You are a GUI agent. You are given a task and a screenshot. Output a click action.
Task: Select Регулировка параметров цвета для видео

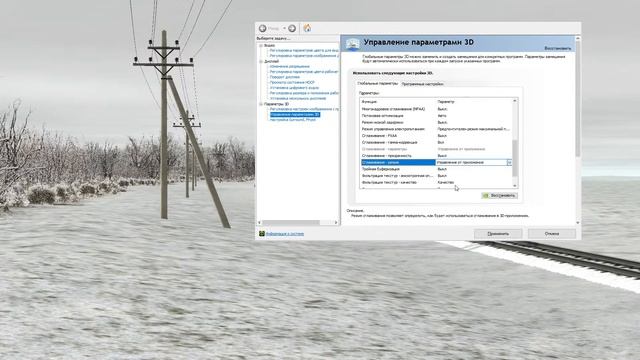(304, 50)
